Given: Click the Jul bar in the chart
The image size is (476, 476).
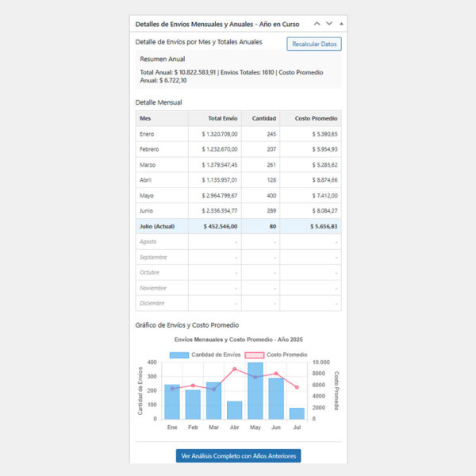Looking at the screenshot, I should [297, 413].
